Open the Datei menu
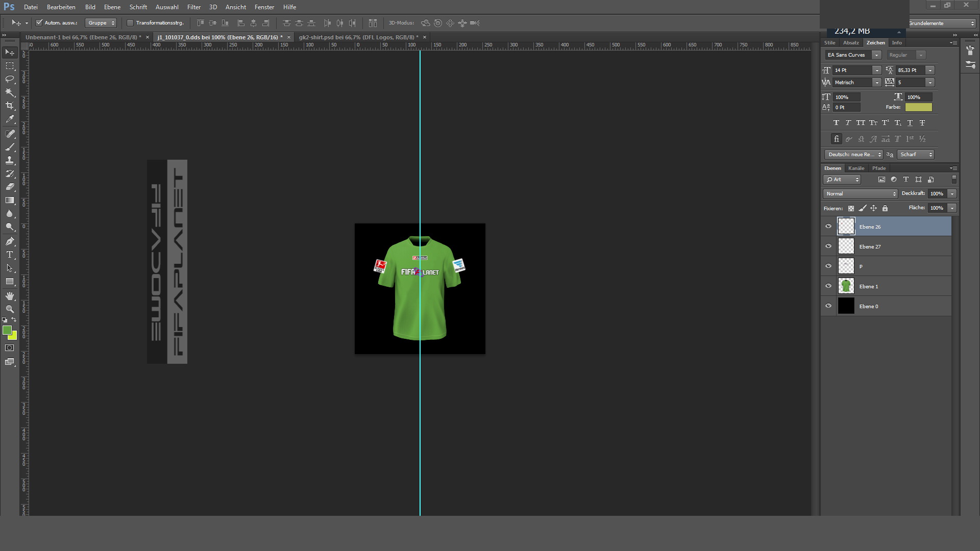 point(31,7)
